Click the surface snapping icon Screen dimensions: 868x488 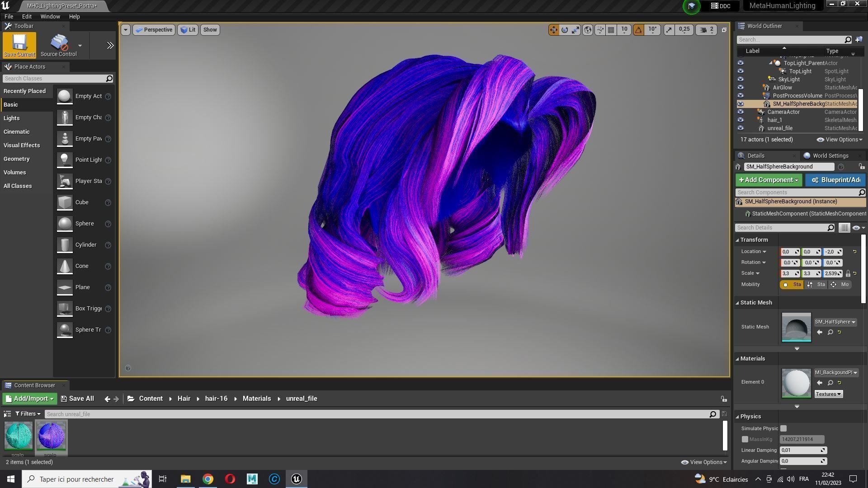600,30
